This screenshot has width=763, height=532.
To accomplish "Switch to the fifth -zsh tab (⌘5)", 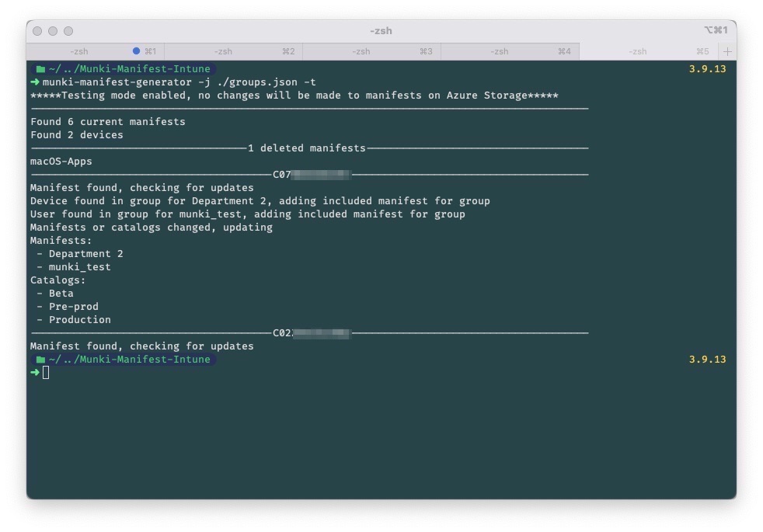I will click(649, 51).
